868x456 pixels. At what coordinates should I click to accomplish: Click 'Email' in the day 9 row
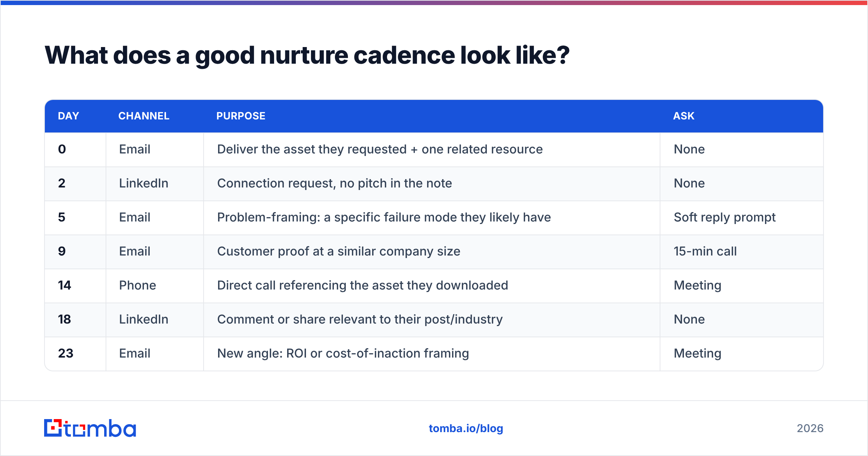pyautogui.click(x=135, y=251)
